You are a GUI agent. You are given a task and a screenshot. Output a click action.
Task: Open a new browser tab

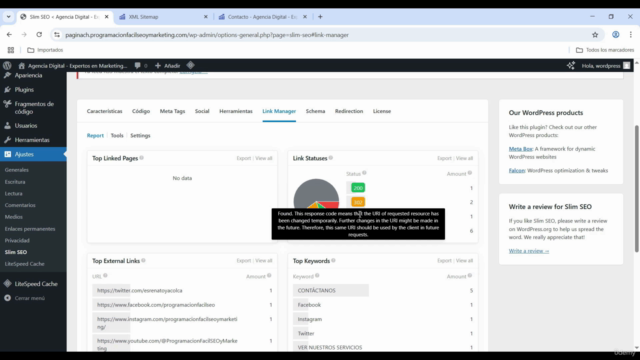(x=320, y=17)
